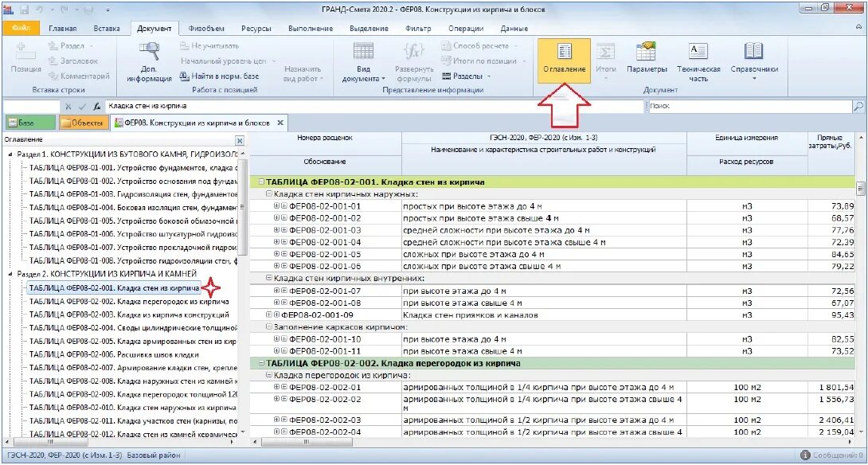Collapse Заполнение каркасов кирпичом group
The image size is (868, 465).
(270, 326)
